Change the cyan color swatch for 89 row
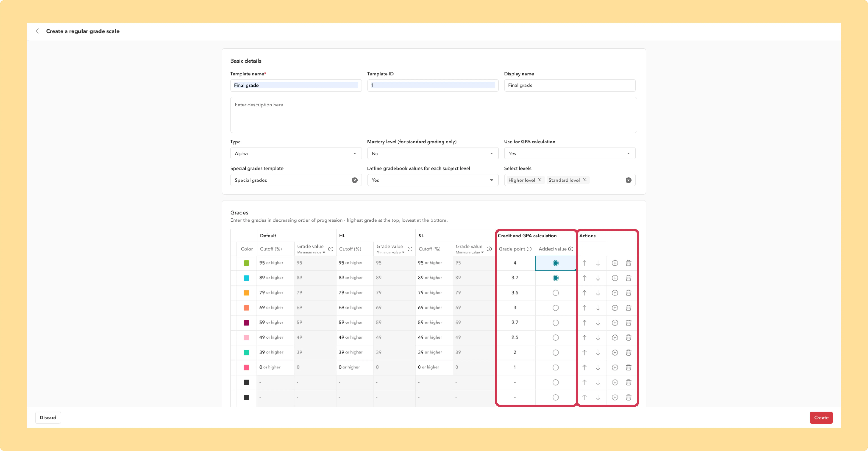Viewport: 868px width, 451px height. click(x=246, y=278)
